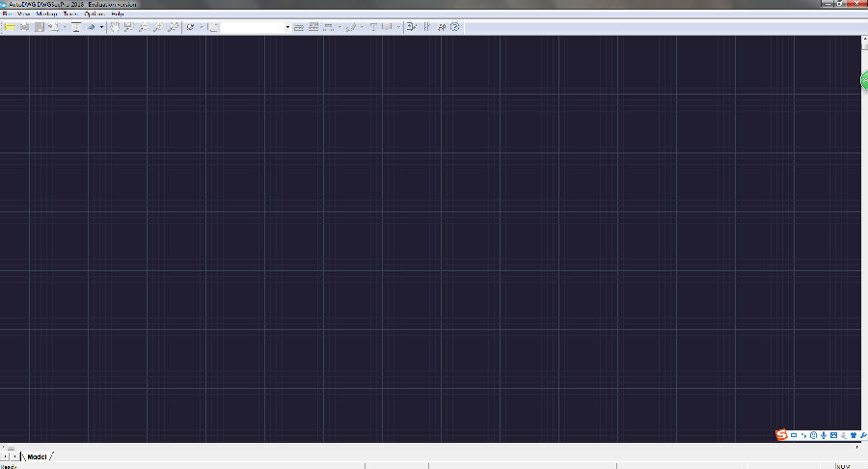Screen dimensions: 868x469
Task: Select the Text markup T tool
Action: click(x=373, y=27)
